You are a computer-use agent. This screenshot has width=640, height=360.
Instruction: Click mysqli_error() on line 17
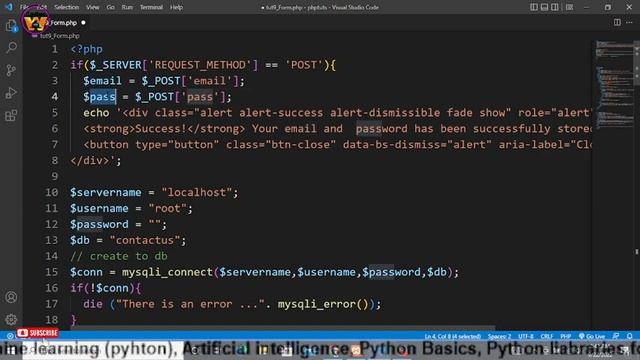coord(323,304)
